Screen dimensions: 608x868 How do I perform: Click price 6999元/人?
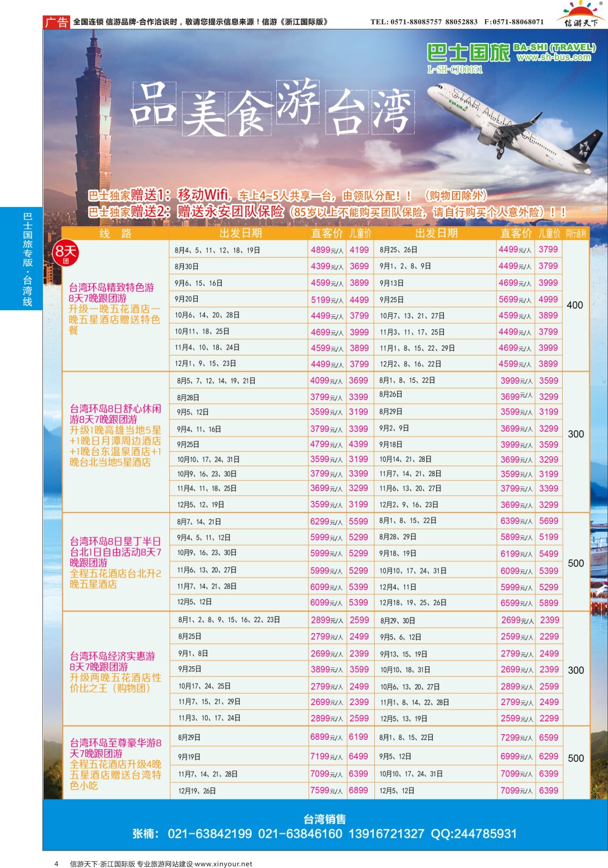(x=516, y=756)
